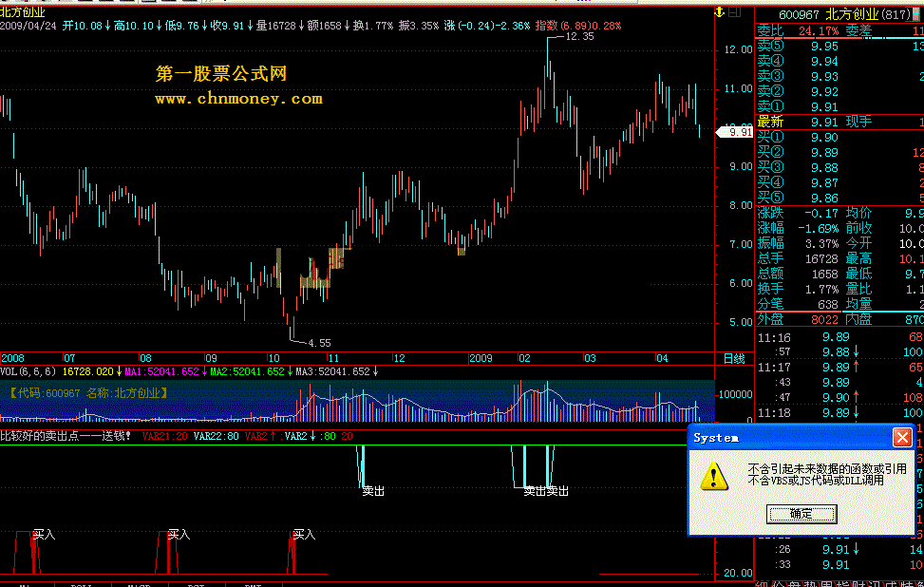Image resolution: width=924 pixels, height=587 pixels.
Task: Click the current price tag 9.91 on axis
Action: [x=735, y=132]
